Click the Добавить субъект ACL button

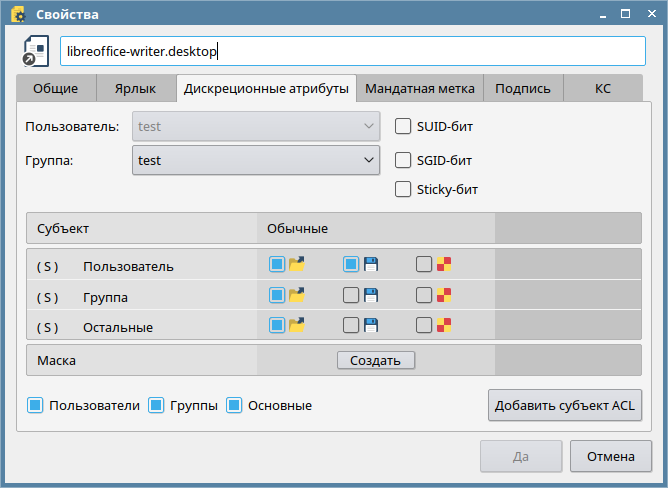[564, 405]
